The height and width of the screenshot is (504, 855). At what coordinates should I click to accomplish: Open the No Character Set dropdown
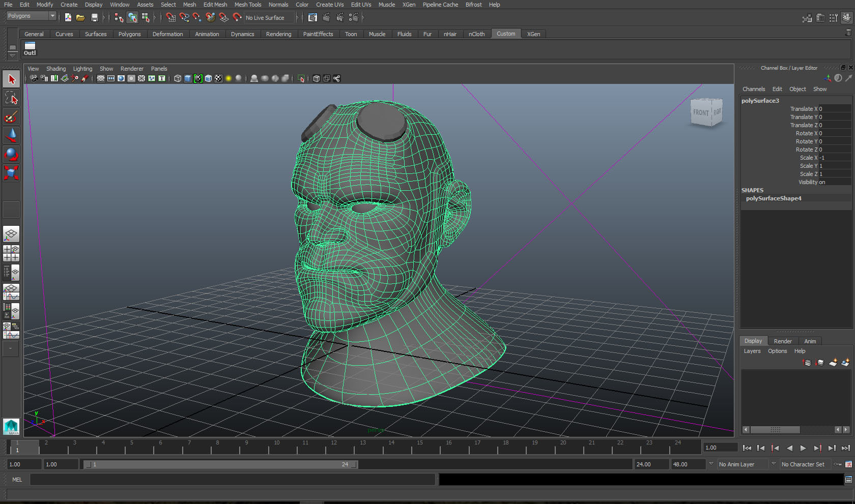[805, 464]
